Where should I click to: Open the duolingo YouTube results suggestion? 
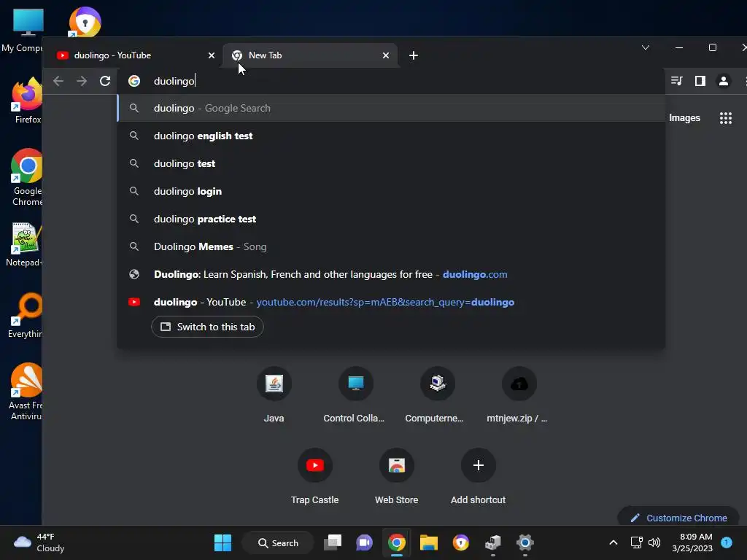tap(391, 302)
